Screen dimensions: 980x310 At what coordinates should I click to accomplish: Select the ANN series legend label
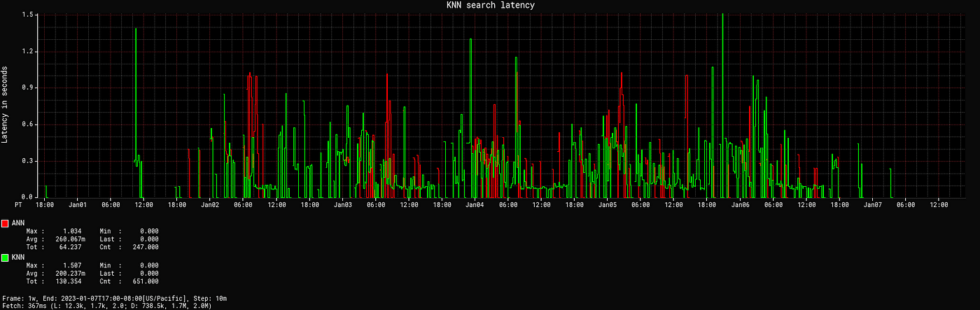point(18,223)
